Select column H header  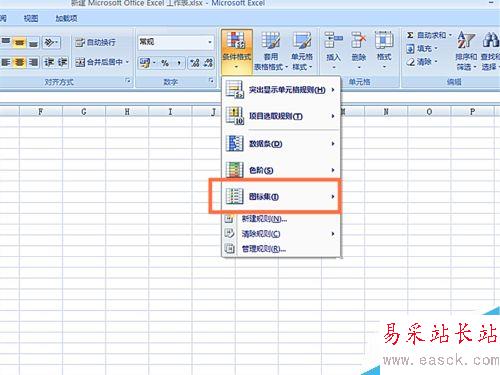pyautogui.click(x=127, y=112)
